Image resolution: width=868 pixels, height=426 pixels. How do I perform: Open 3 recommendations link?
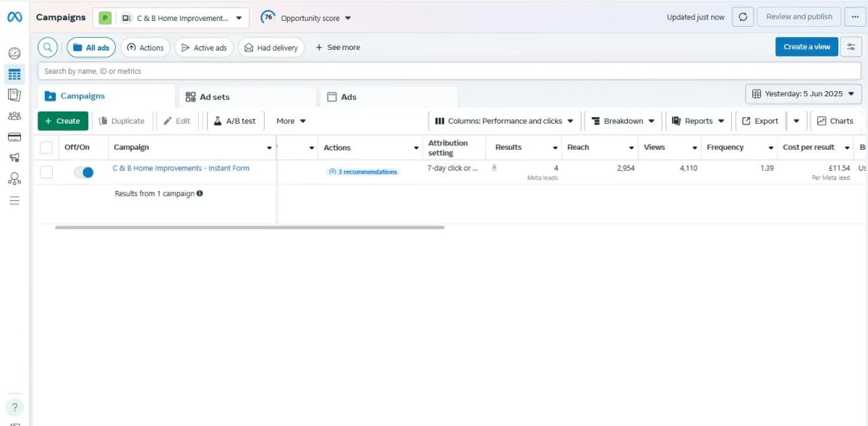pyautogui.click(x=362, y=172)
